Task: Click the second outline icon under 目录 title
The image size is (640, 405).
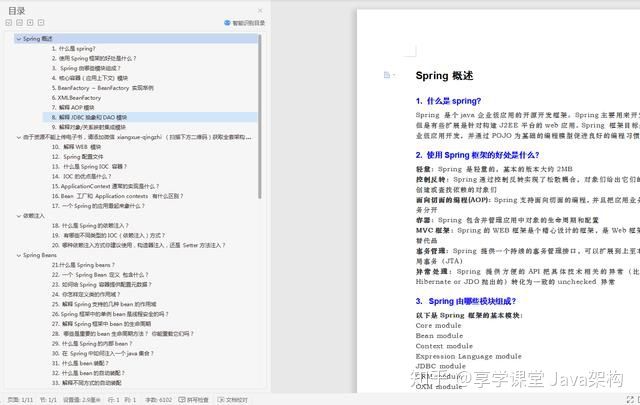Action: (x=19, y=23)
